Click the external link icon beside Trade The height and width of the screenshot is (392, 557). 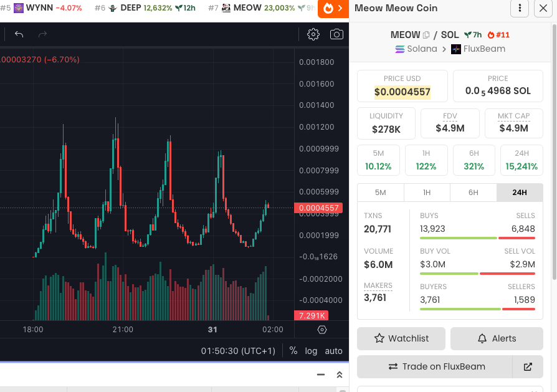coord(528,367)
